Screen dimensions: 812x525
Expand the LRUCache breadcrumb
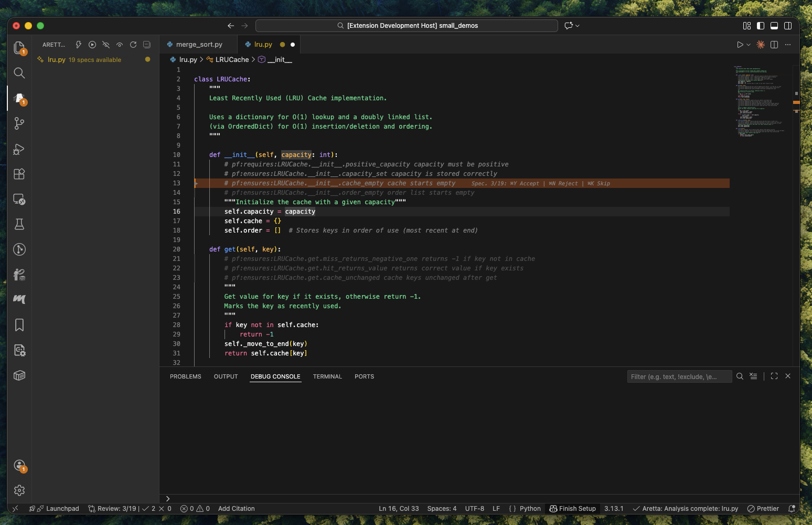coord(232,60)
